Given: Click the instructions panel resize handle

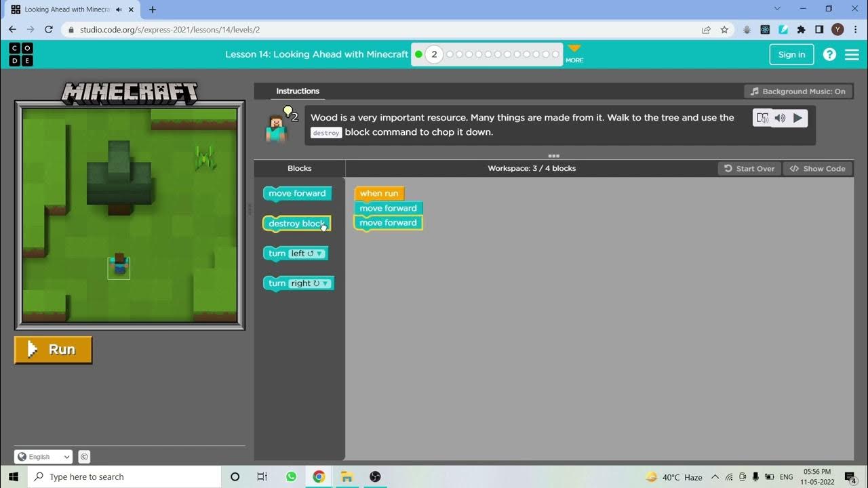Looking at the screenshot, I should click(553, 156).
